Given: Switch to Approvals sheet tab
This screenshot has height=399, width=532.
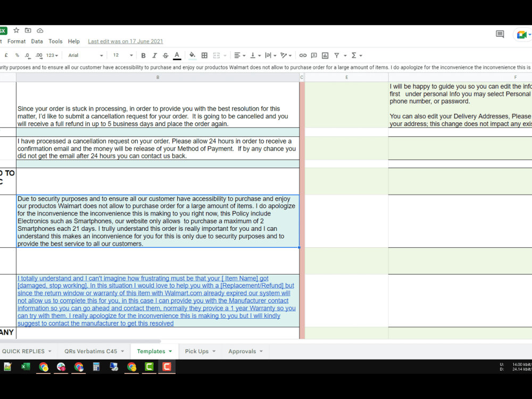Looking at the screenshot, I should [x=242, y=351].
